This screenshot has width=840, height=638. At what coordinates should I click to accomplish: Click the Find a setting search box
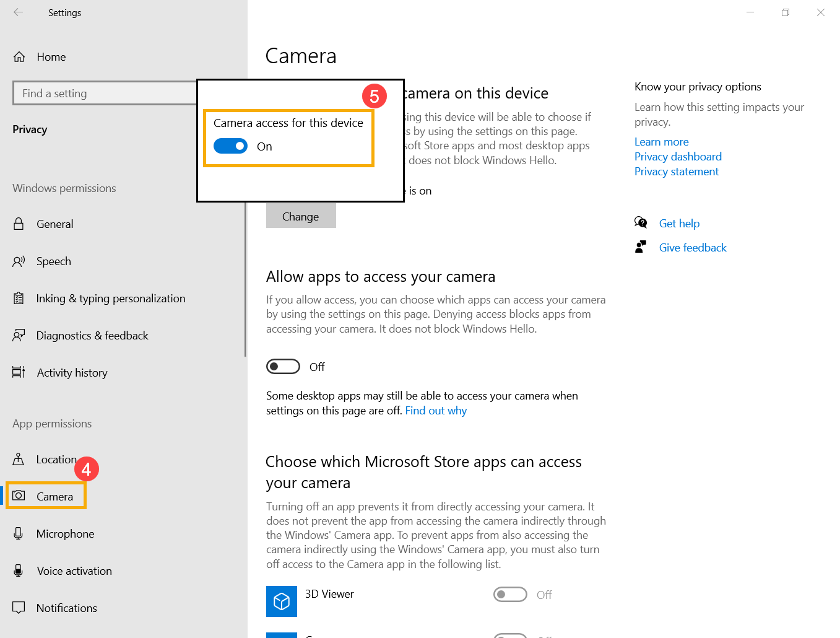point(105,94)
